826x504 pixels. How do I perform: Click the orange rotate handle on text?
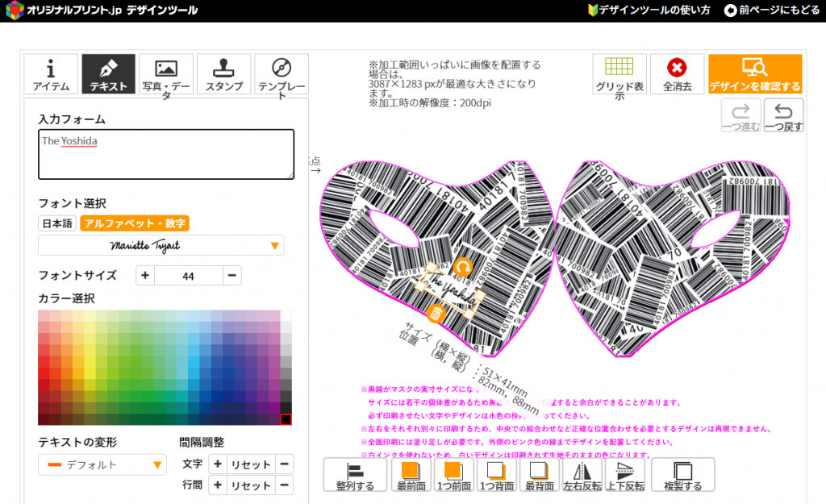click(463, 268)
